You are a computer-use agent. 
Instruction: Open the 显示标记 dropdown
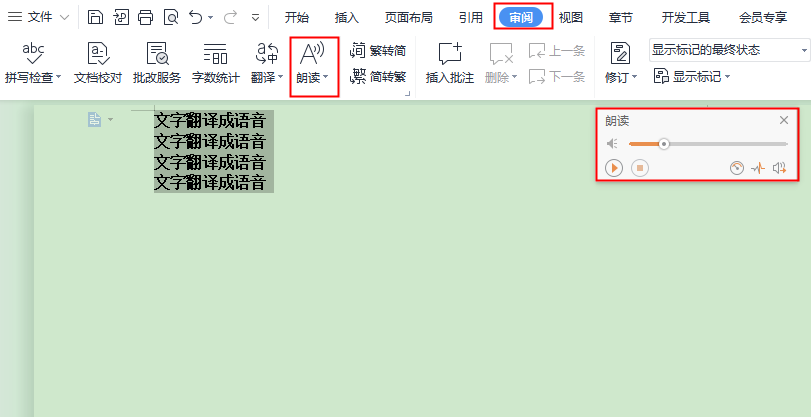pos(692,77)
